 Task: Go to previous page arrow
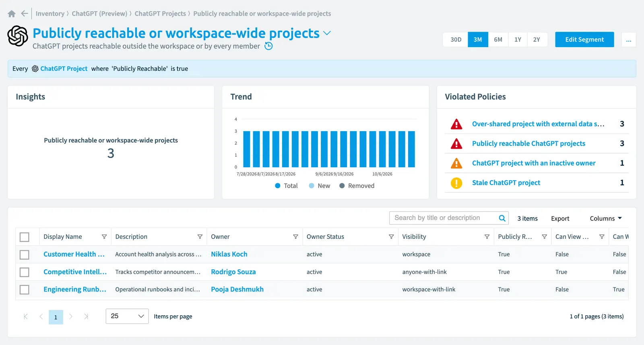tap(41, 316)
